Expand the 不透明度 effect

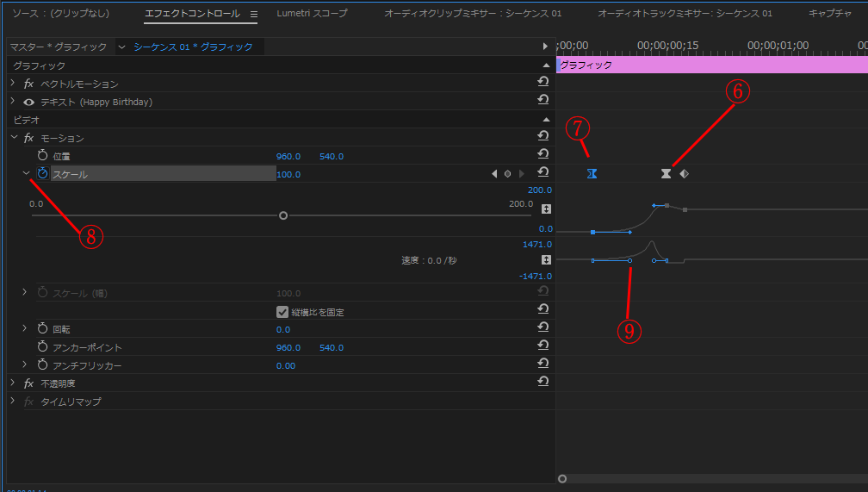[x=13, y=383]
